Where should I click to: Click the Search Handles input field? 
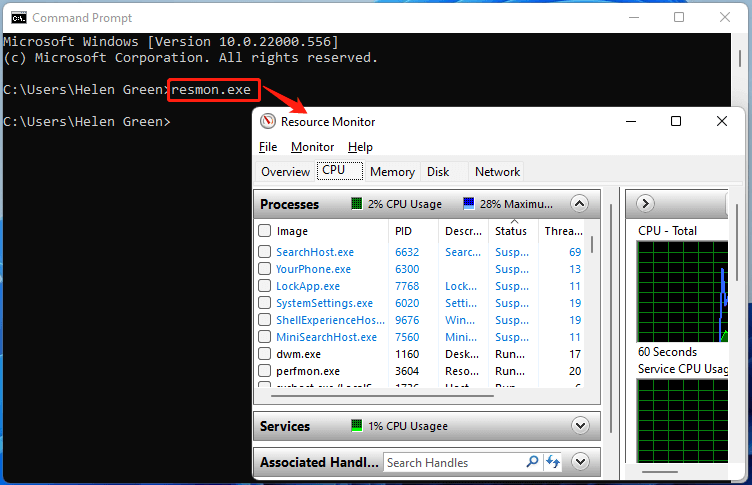click(x=454, y=462)
